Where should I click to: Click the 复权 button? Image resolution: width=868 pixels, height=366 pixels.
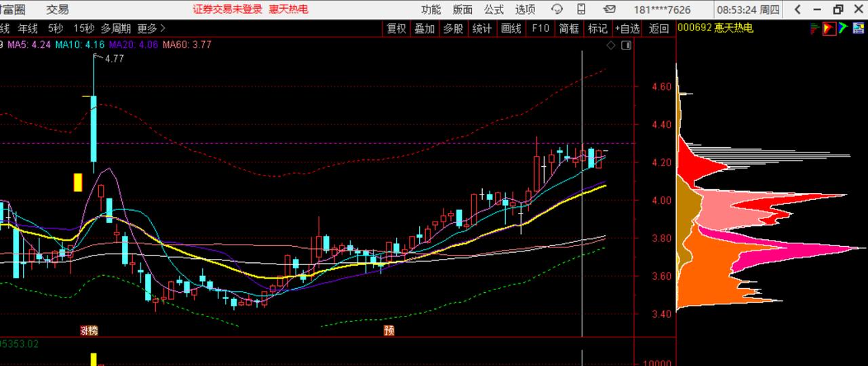pyautogui.click(x=396, y=28)
